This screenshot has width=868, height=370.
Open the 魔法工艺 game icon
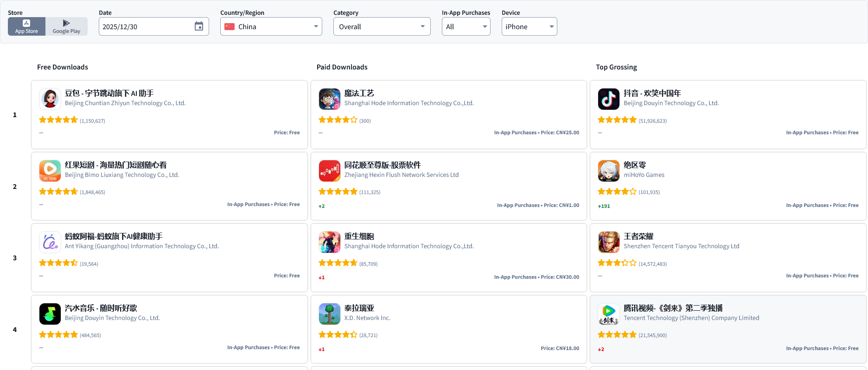point(330,99)
